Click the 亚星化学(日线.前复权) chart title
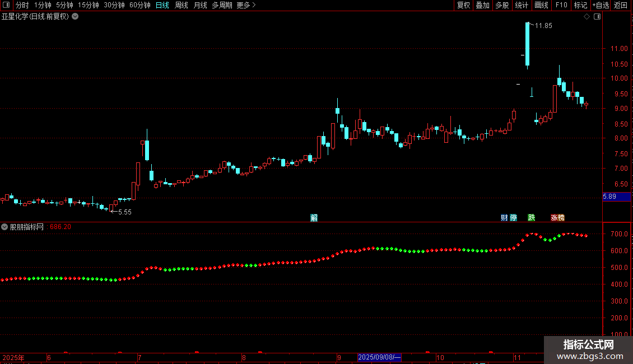The width and height of the screenshot is (633, 364). tap(35, 17)
